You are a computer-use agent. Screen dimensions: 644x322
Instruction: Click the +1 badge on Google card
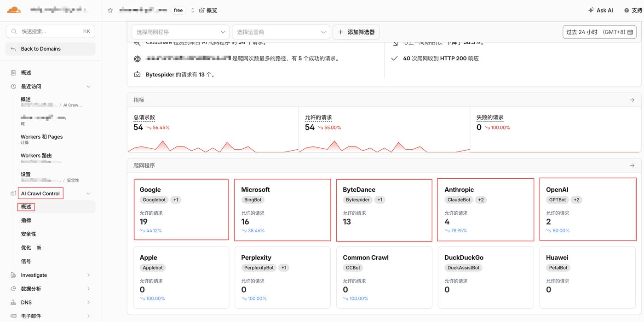[x=176, y=200]
